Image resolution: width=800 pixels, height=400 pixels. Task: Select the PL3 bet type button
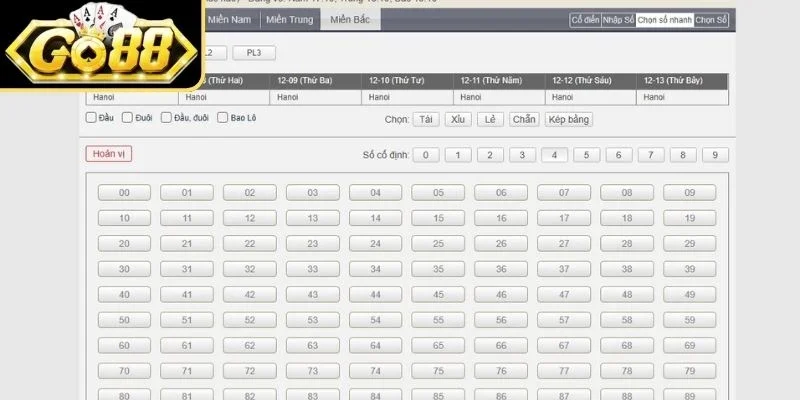pos(253,53)
